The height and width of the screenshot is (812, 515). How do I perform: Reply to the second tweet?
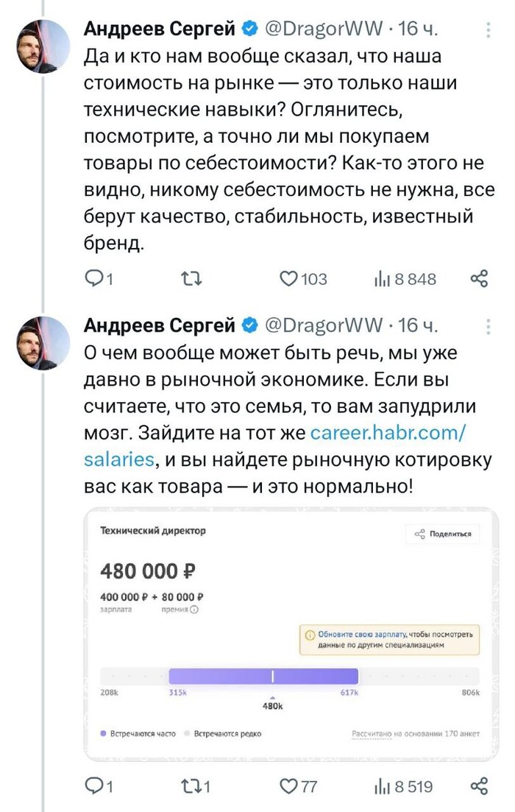96,786
